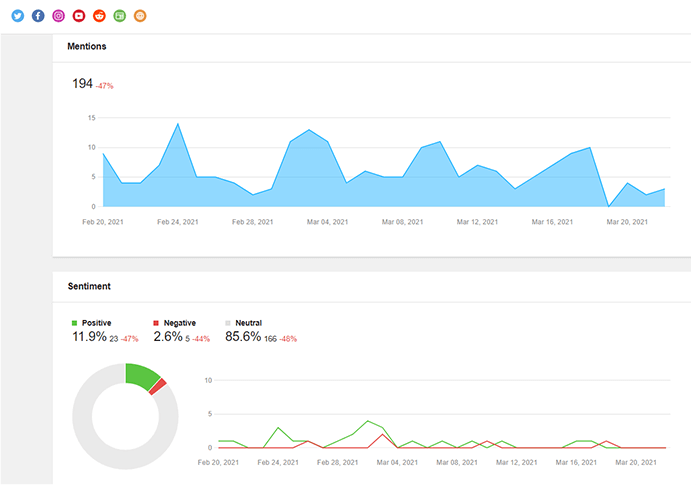Click Mar 04, 2021 label on Mentions axis
696x485 pixels.
[328, 222]
